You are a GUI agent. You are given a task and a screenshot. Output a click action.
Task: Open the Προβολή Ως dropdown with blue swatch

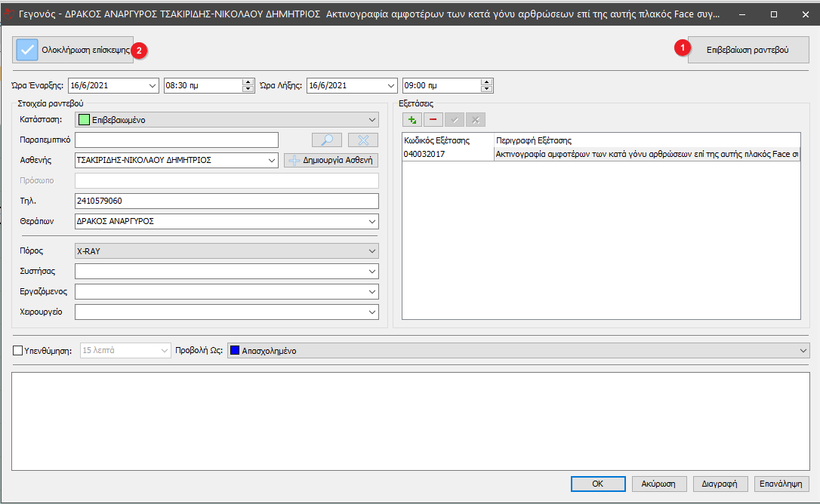(x=802, y=350)
